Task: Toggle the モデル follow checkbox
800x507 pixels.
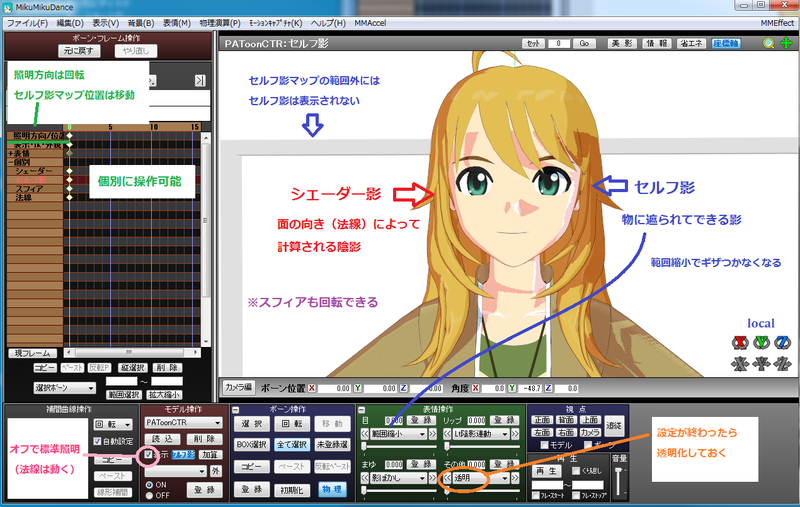Action: point(544,445)
